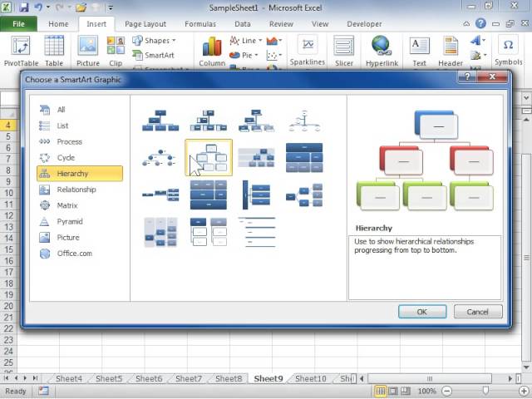Image resolution: width=532 pixels, height=399 pixels.
Task: Choose the Matrix SmartArt category
Action: coord(80,205)
